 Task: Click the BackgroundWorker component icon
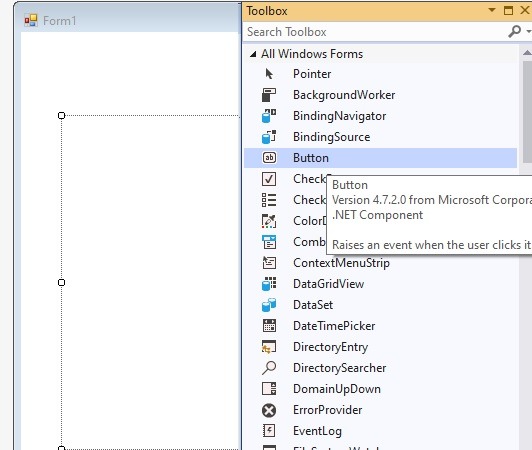[x=269, y=95]
